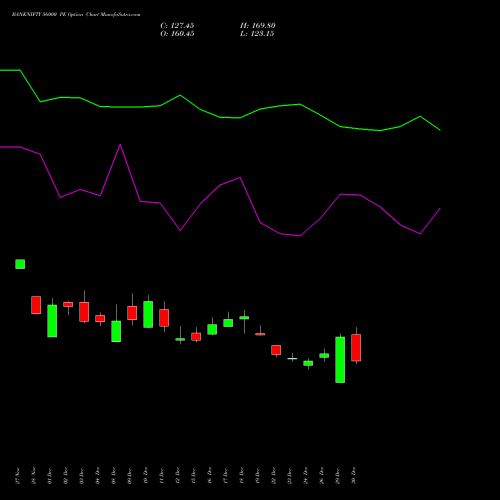Click the green line's right end point
The image size is (500, 500).
pyautogui.click(x=440, y=130)
